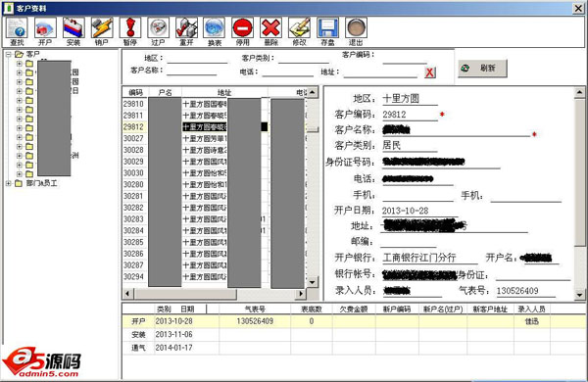588x382 pixels.
Task: Select the 开户 record row 2013-10-28
Action: click(355, 321)
